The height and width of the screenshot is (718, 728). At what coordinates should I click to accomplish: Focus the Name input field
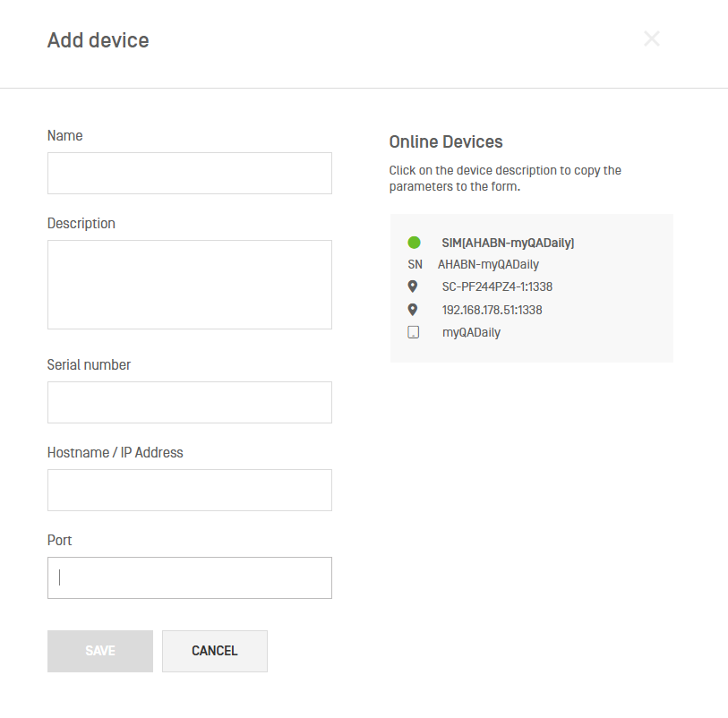coord(189,173)
